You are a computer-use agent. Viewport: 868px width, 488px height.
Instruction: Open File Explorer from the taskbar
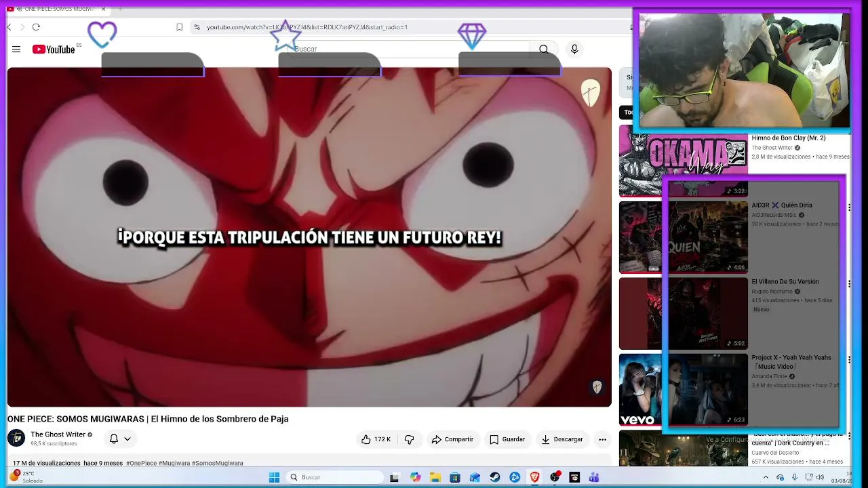coord(435,477)
